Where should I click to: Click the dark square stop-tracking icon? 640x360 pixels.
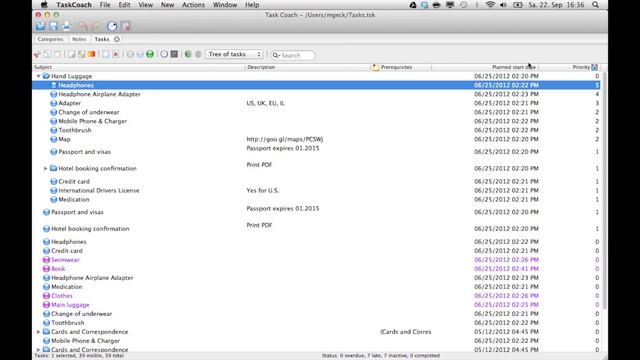[x=174, y=54]
